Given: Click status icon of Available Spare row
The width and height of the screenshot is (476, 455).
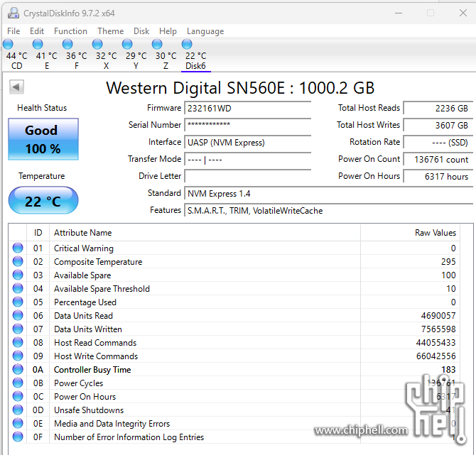Looking at the screenshot, I should pos(18,275).
